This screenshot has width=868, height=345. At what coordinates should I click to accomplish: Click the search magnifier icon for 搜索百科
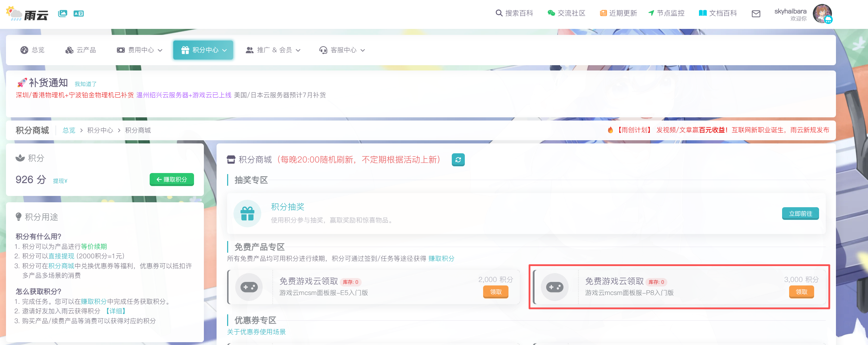click(499, 13)
